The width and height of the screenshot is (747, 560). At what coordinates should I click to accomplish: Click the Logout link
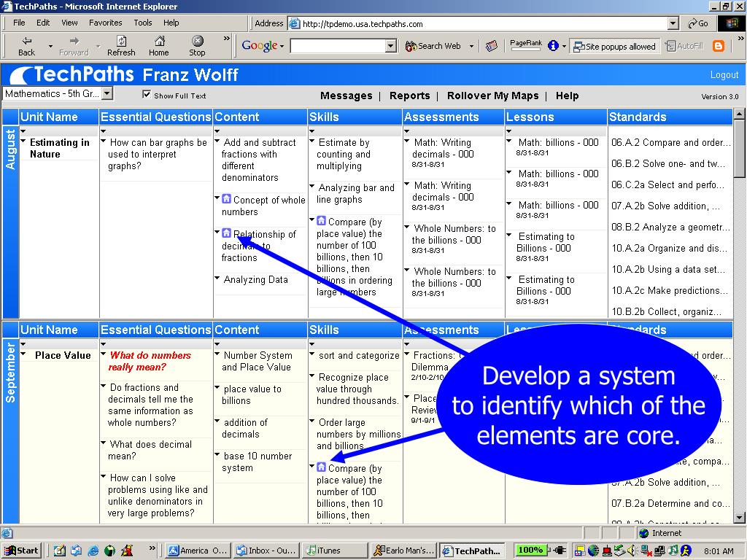click(x=724, y=75)
